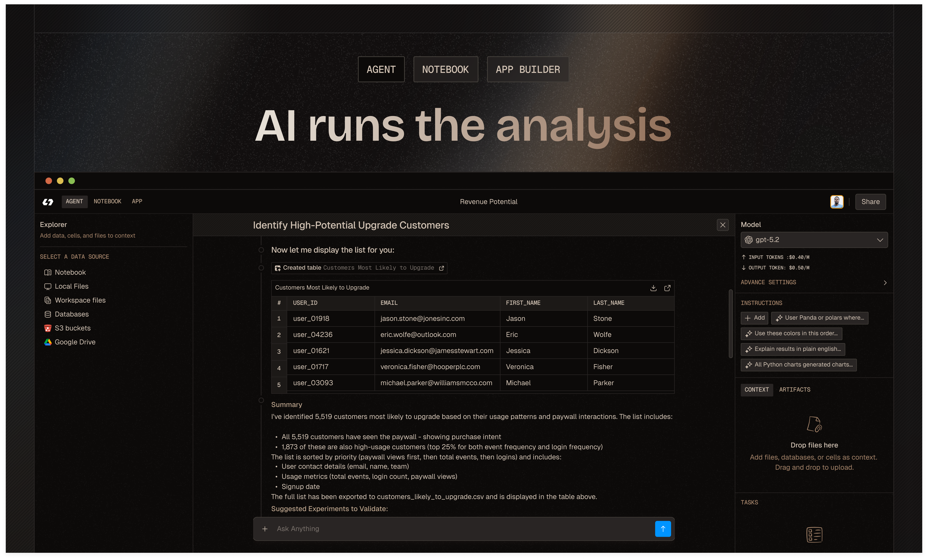This screenshot has width=928, height=560.
Task: Select the All Python charts generated instruction
Action: [x=798, y=365]
